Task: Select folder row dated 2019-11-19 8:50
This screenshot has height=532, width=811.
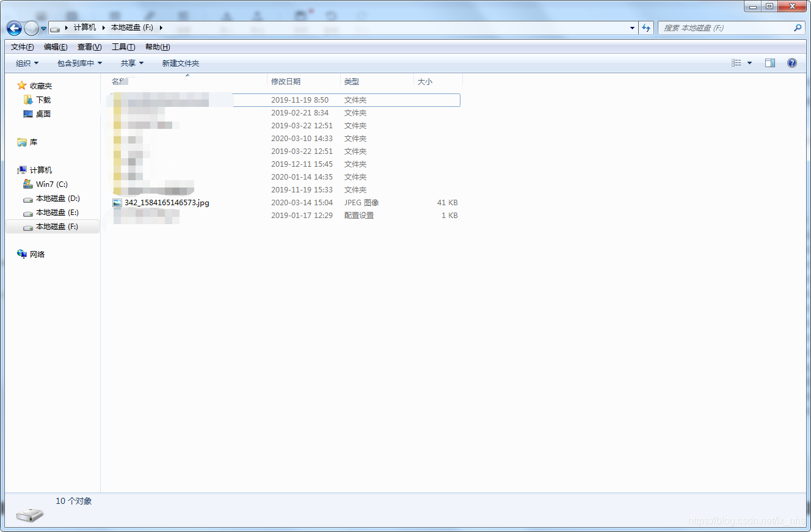Action: click(285, 100)
